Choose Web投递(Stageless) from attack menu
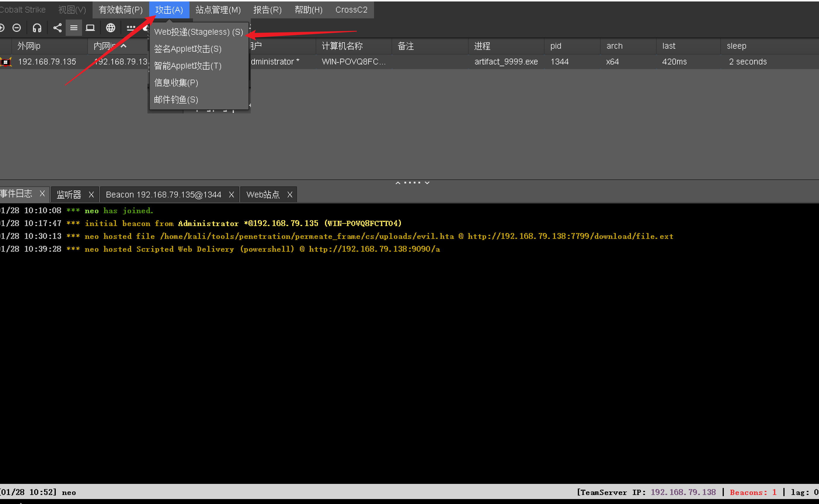 click(199, 32)
